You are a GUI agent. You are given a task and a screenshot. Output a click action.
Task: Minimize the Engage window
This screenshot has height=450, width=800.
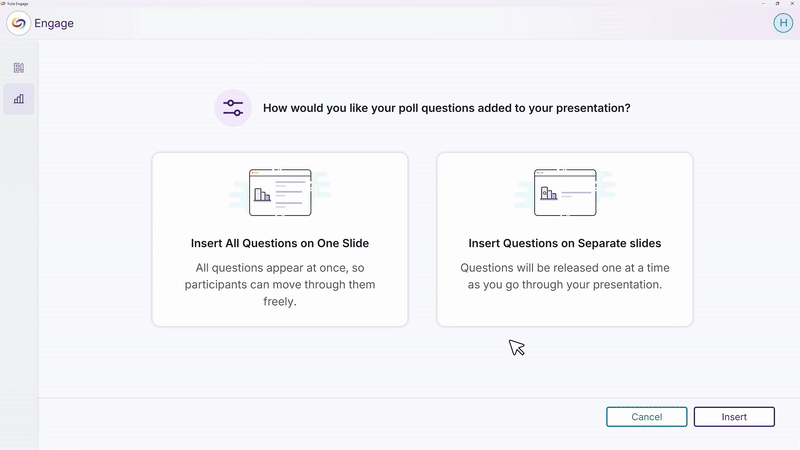763,3
